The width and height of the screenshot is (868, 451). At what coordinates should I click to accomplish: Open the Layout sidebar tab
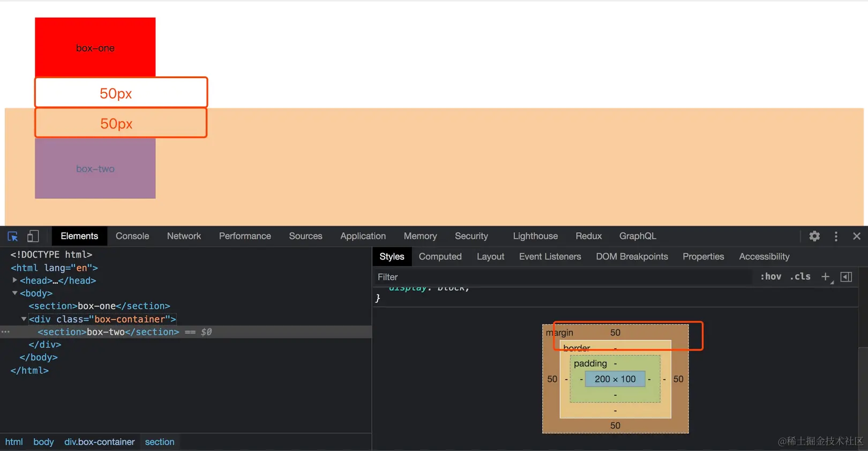coord(490,256)
